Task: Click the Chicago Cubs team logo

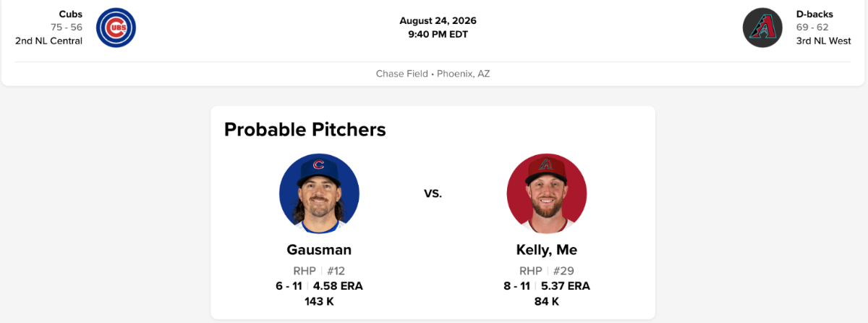Action: [x=116, y=28]
